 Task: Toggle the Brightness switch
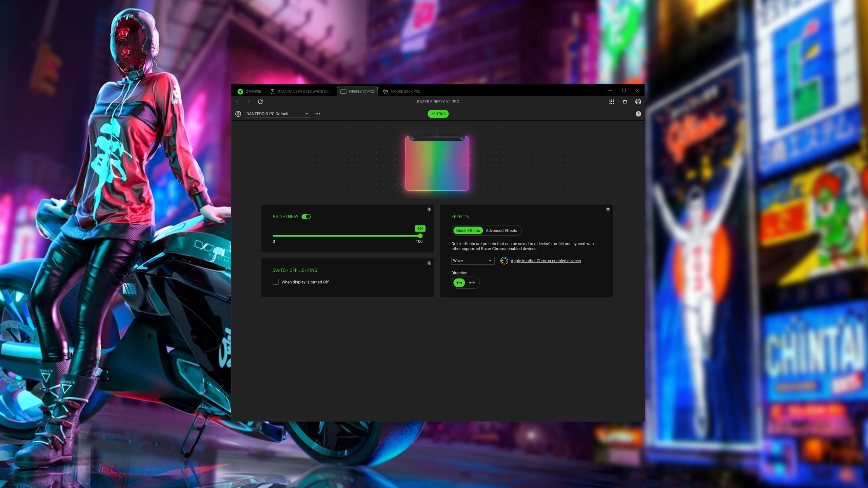point(306,217)
